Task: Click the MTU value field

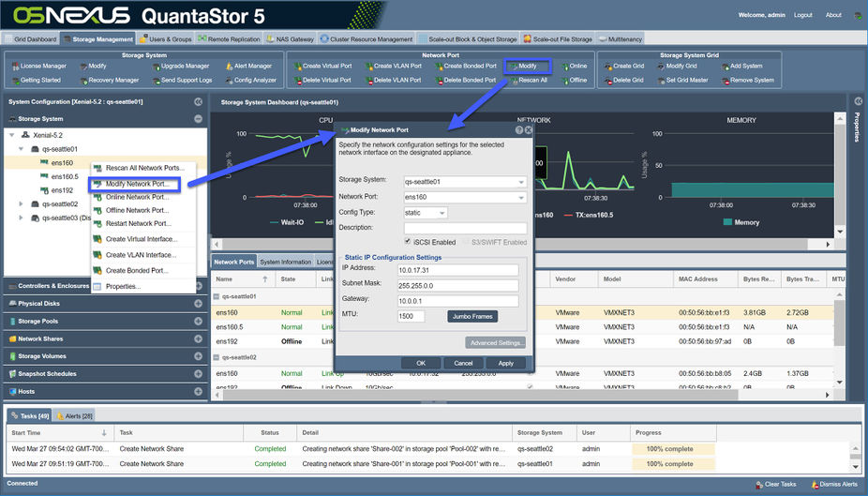Action: [411, 316]
